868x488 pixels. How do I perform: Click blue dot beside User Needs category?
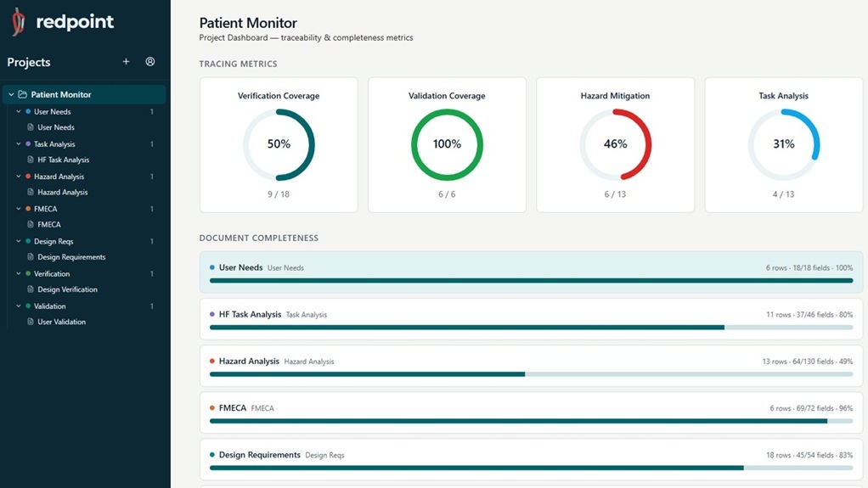click(28, 111)
